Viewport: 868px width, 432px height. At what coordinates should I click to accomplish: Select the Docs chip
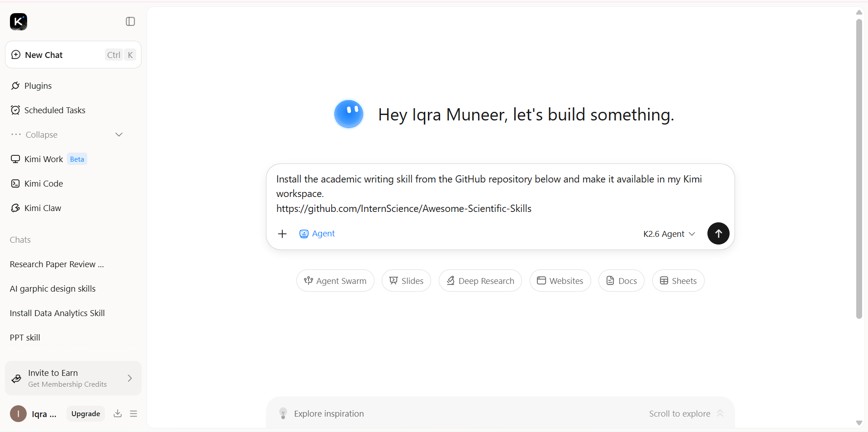pyautogui.click(x=621, y=281)
